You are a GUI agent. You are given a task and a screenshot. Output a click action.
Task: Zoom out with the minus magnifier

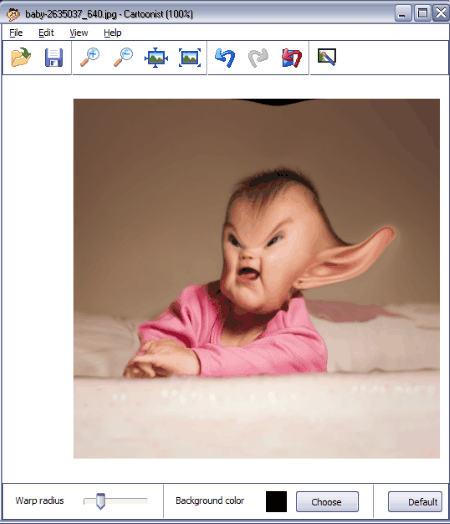(x=123, y=57)
